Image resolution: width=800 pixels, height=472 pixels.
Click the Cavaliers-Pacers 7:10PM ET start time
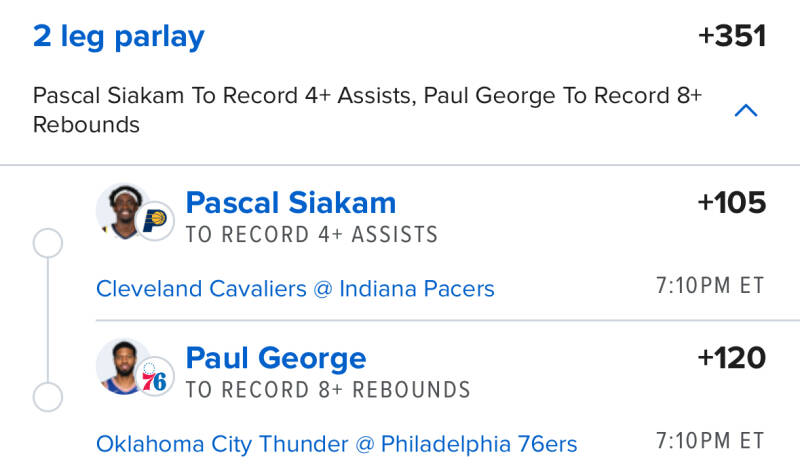pyautogui.click(x=710, y=286)
